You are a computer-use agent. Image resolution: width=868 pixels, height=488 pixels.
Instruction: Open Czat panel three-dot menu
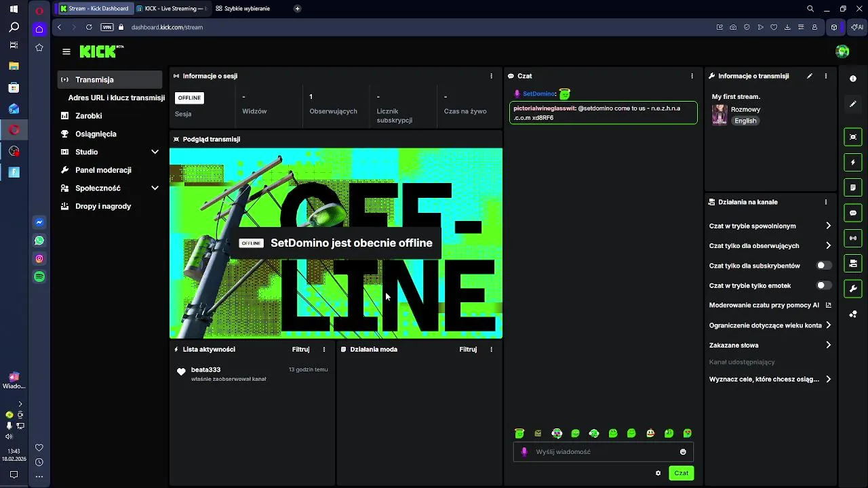click(692, 76)
